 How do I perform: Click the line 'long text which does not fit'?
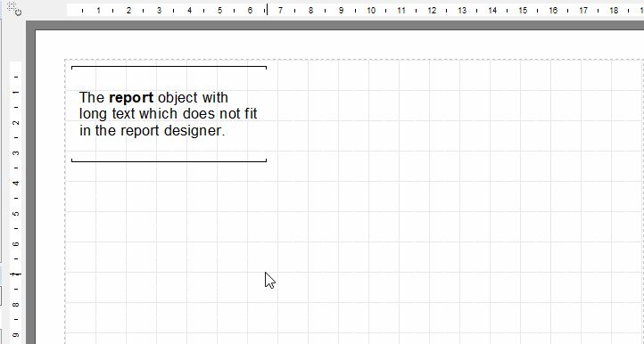(x=168, y=113)
